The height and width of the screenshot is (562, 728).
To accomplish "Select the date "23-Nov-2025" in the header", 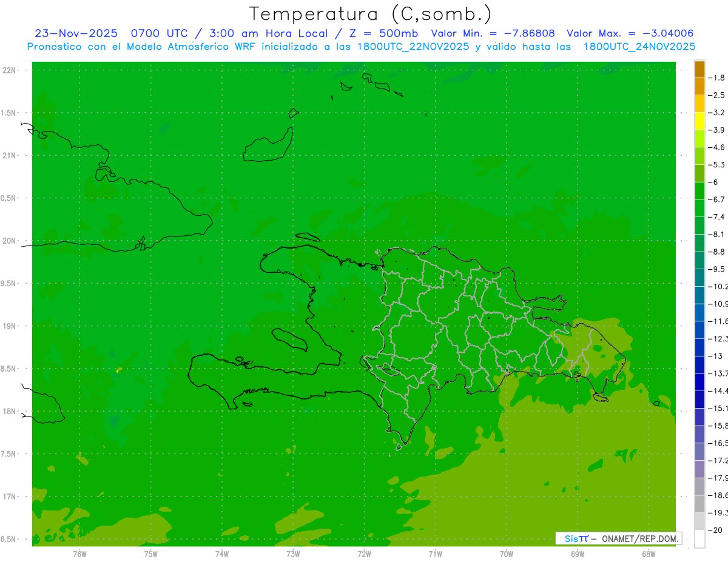I will 76,33.
